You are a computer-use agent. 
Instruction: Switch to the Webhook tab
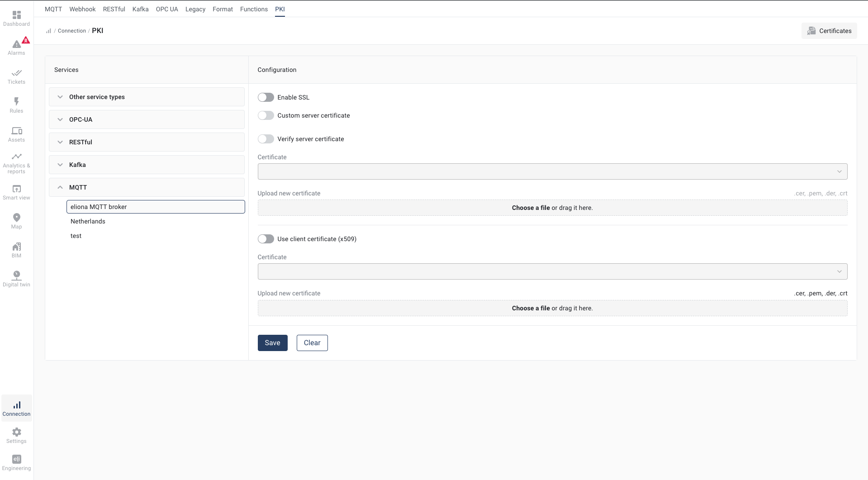(82, 9)
